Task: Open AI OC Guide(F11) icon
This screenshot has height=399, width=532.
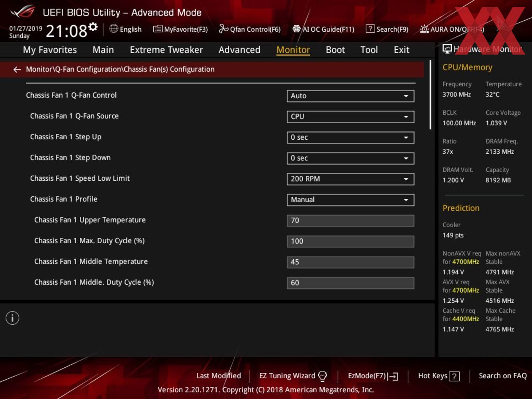Action: click(297, 29)
